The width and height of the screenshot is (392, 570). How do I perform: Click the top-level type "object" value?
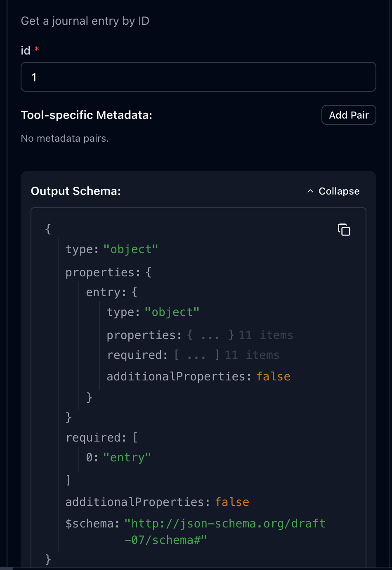[x=130, y=249]
